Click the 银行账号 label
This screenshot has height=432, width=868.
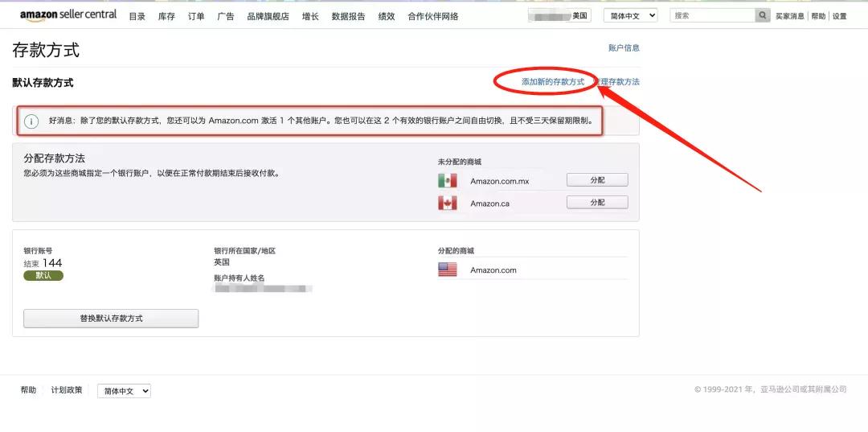38,251
